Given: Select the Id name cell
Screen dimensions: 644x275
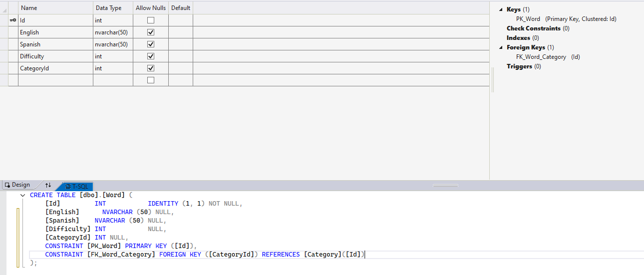Looking at the screenshot, I should point(55,20).
